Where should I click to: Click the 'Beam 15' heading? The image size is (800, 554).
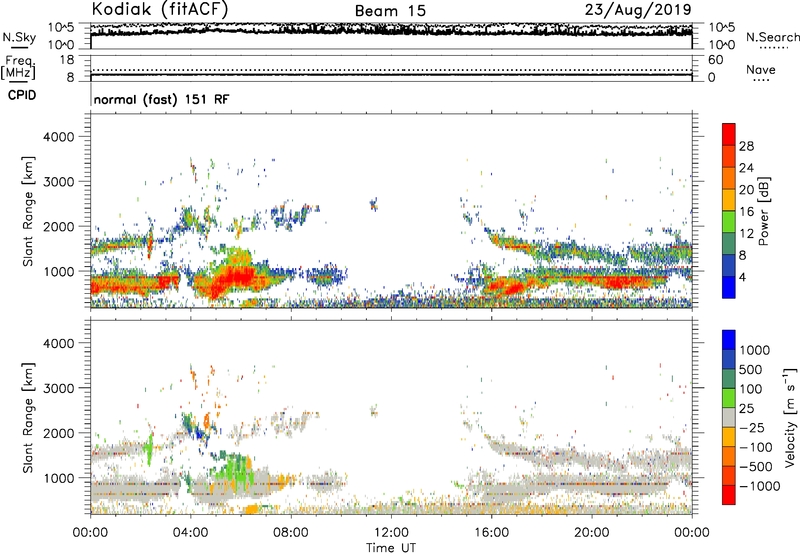[390, 11]
